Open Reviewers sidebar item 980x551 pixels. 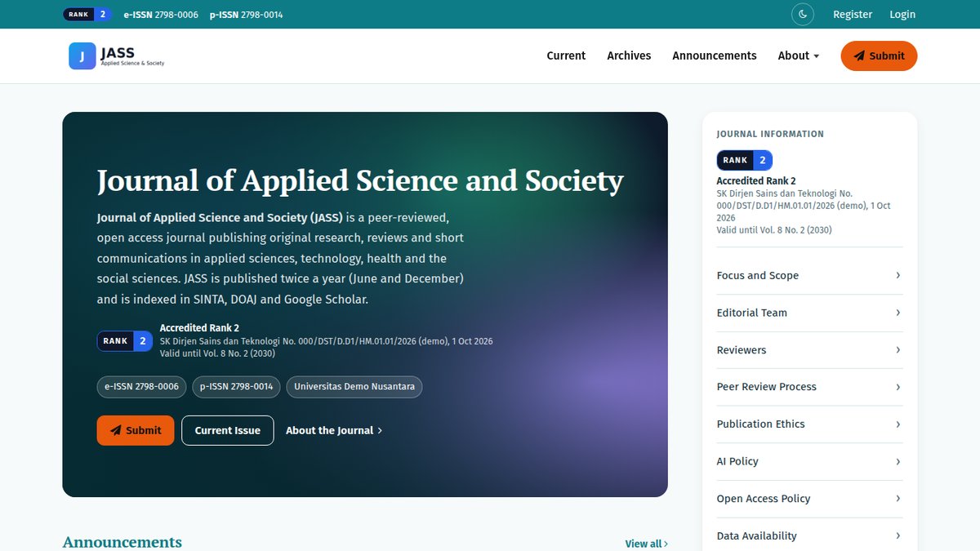(809, 350)
